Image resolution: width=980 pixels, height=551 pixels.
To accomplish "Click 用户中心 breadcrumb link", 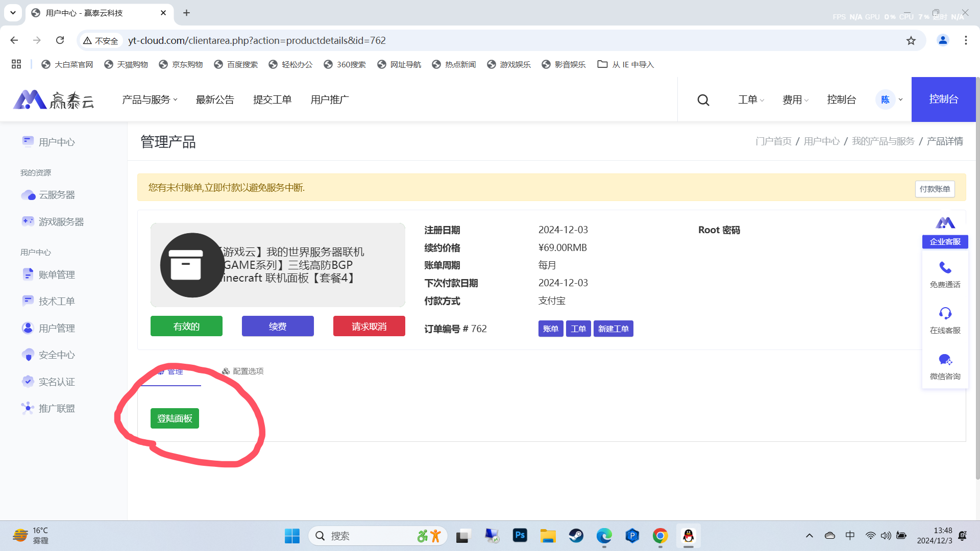I will [822, 141].
